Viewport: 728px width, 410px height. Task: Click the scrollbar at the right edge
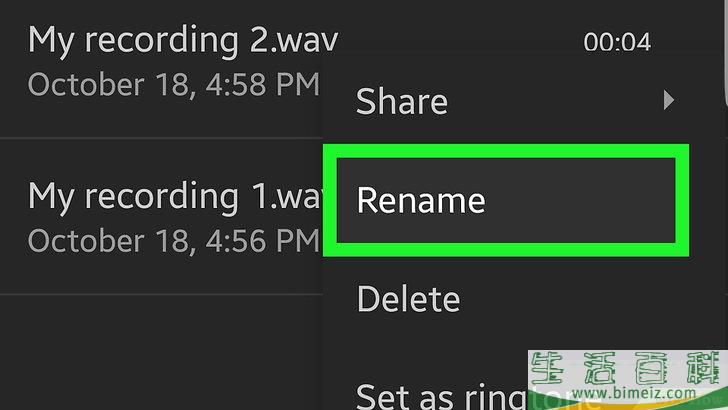[726, 51]
